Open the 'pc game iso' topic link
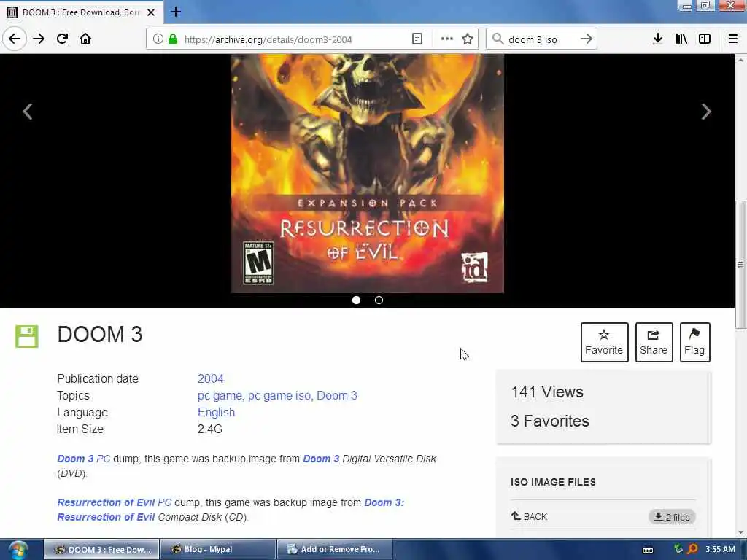747x560 pixels. click(x=279, y=396)
